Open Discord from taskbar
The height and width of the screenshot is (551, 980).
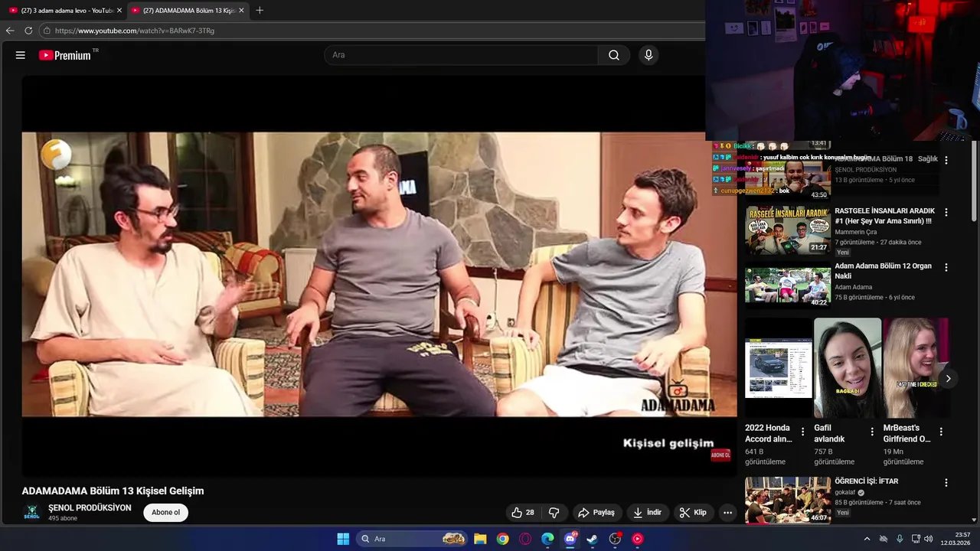[x=570, y=539]
